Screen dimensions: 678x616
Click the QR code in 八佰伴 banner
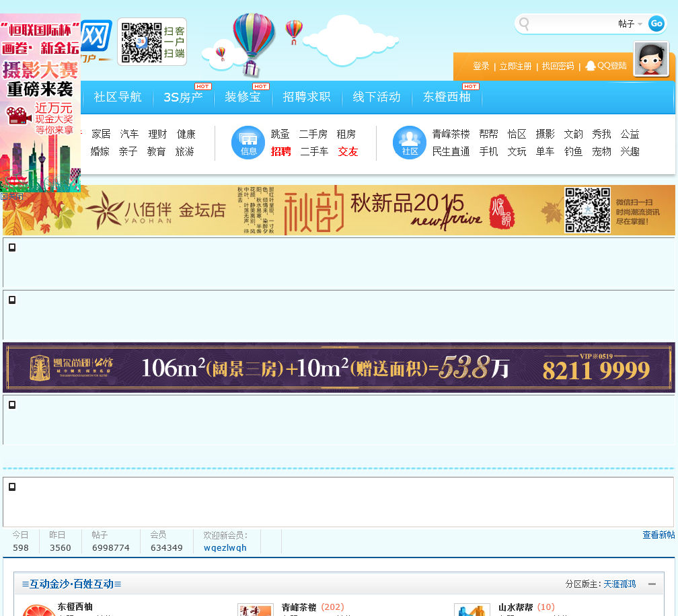587,210
